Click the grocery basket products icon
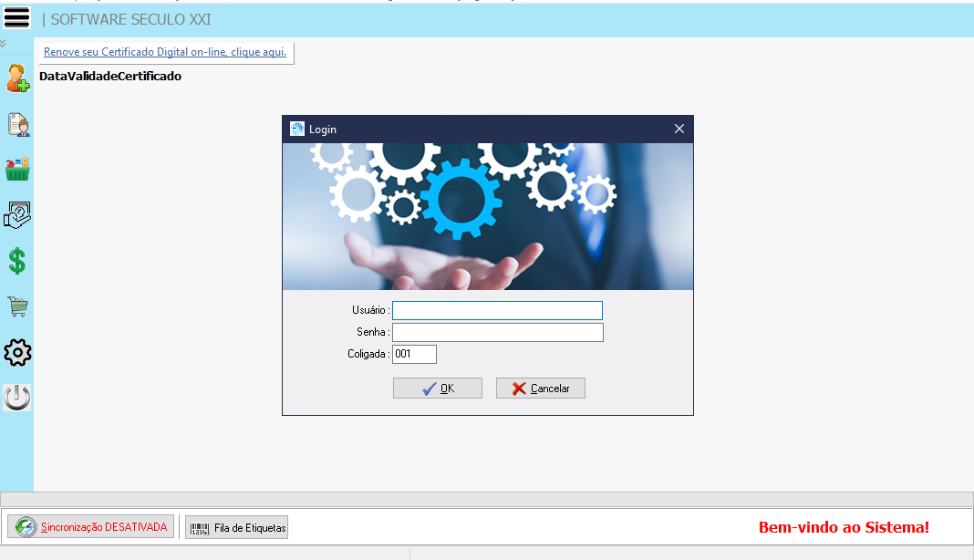 pos(17,170)
